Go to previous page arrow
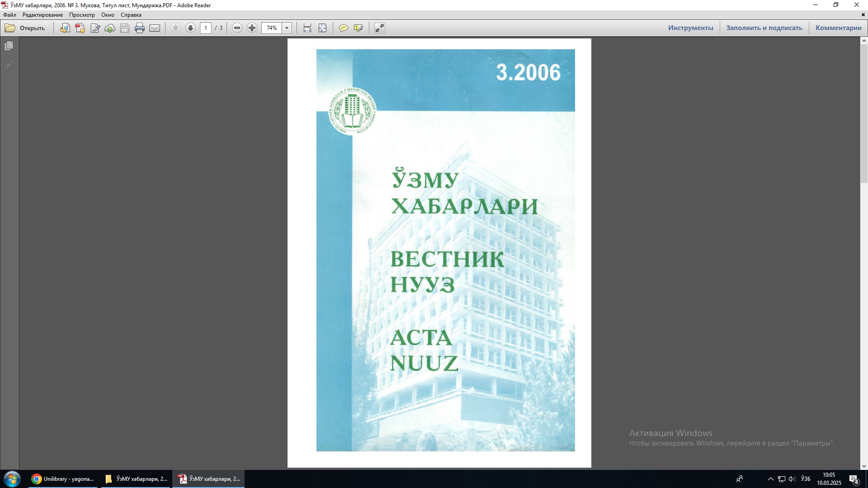Viewport: 868px width, 488px height. (x=175, y=28)
